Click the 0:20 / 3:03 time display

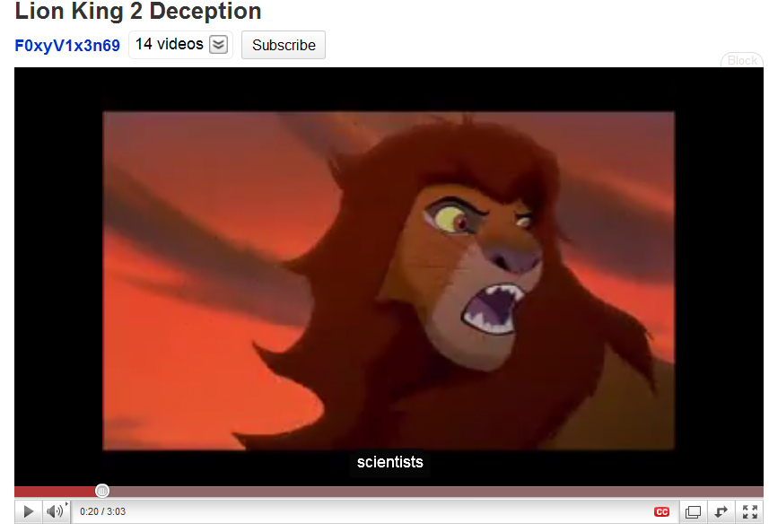(x=102, y=512)
